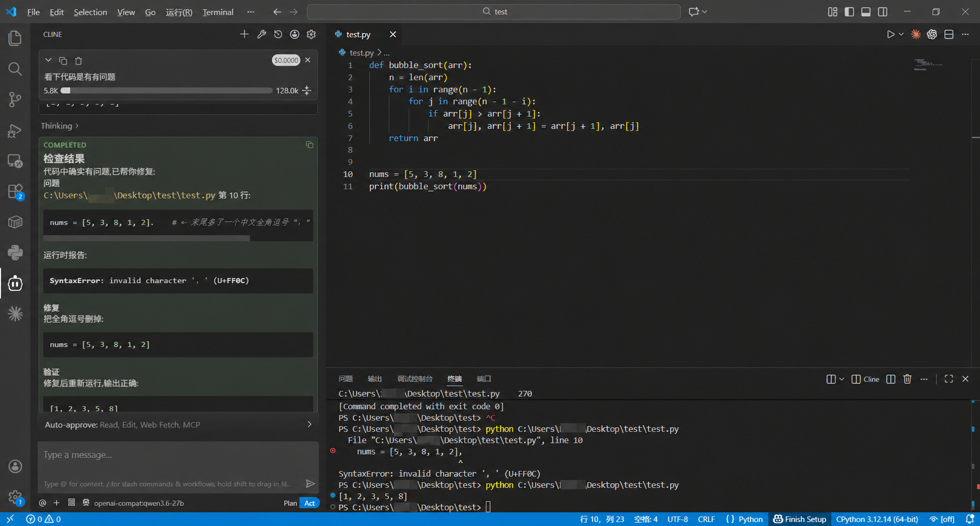The image size is (980, 526).
Task: Open Cline history icon
Action: pyautogui.click(x=278, y=34)
